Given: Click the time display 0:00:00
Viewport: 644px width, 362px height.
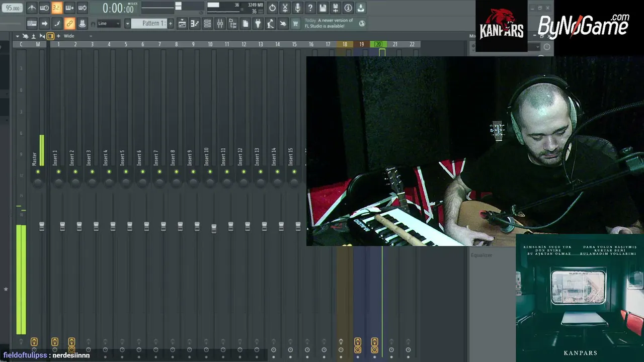Looking at the screenshot, I should click(118, 9).
